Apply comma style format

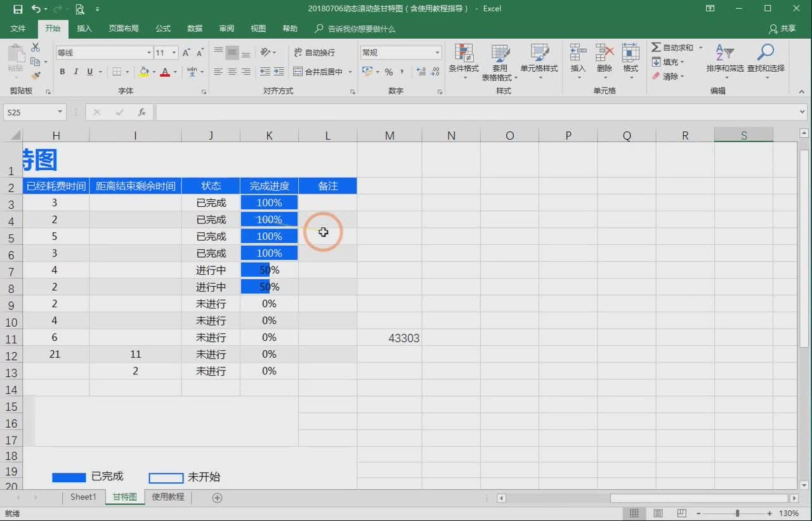click(x=402, y=72)
